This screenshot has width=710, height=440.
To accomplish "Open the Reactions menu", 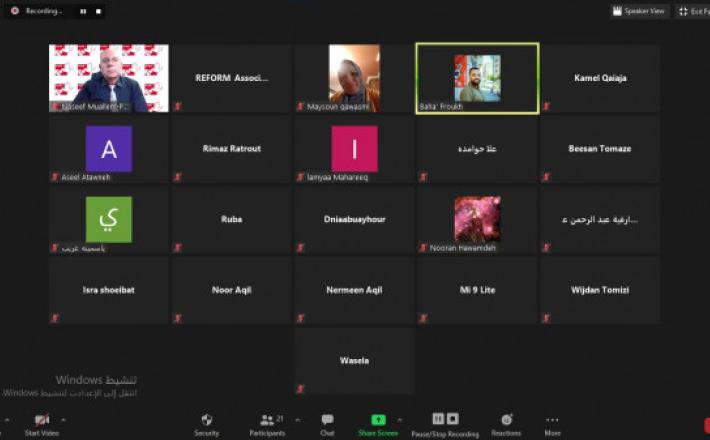I will click(506, 420).
